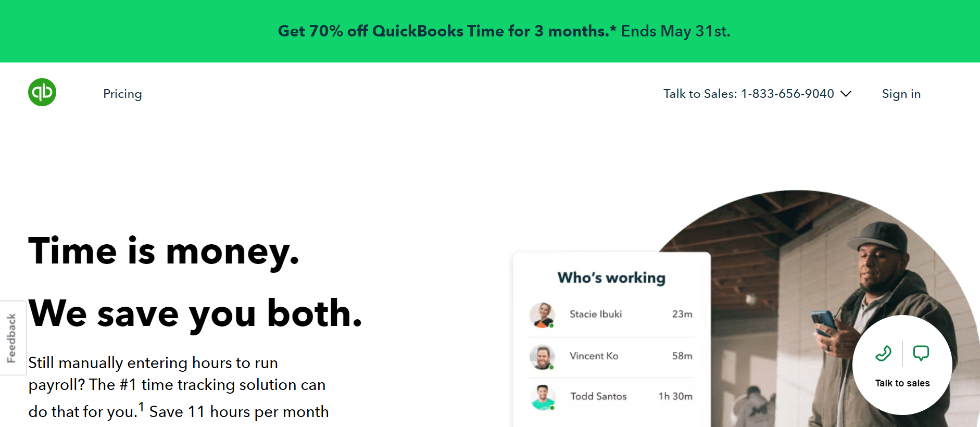The image size is (980, 427).
Task: Open the Pricing page
Action: [x=122, y=94]
